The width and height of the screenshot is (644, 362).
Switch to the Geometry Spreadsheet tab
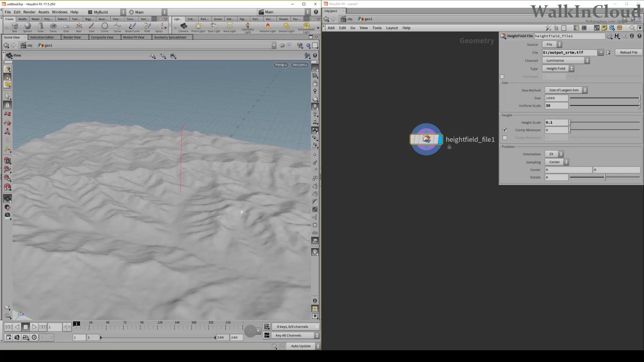click(170, 37)
